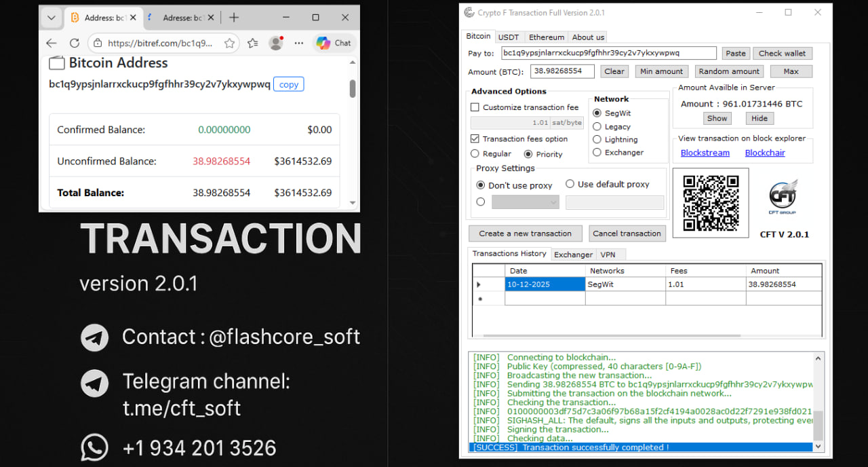Select the Legacy network option

coord(597,126)
